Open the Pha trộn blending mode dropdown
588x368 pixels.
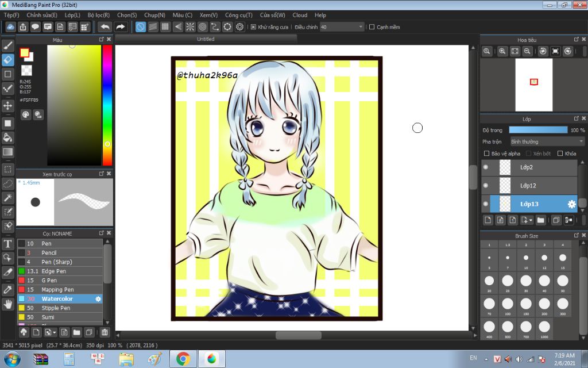[x=547, y=141]
